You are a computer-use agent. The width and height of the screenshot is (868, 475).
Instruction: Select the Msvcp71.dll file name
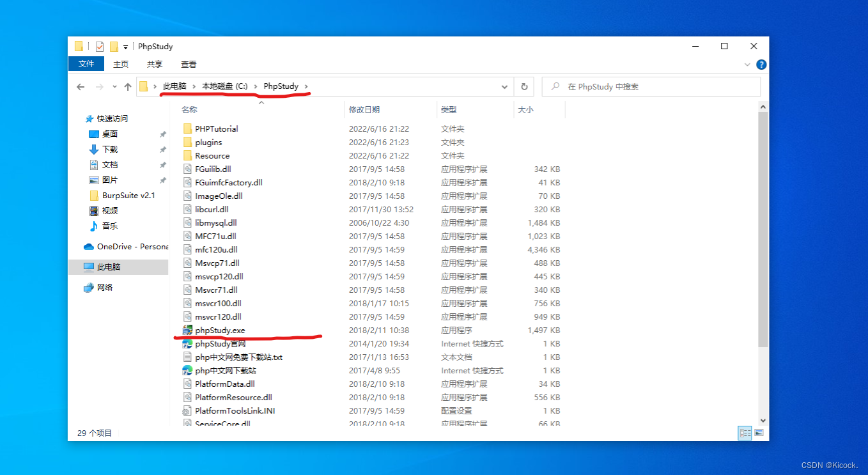click(217, 263)
